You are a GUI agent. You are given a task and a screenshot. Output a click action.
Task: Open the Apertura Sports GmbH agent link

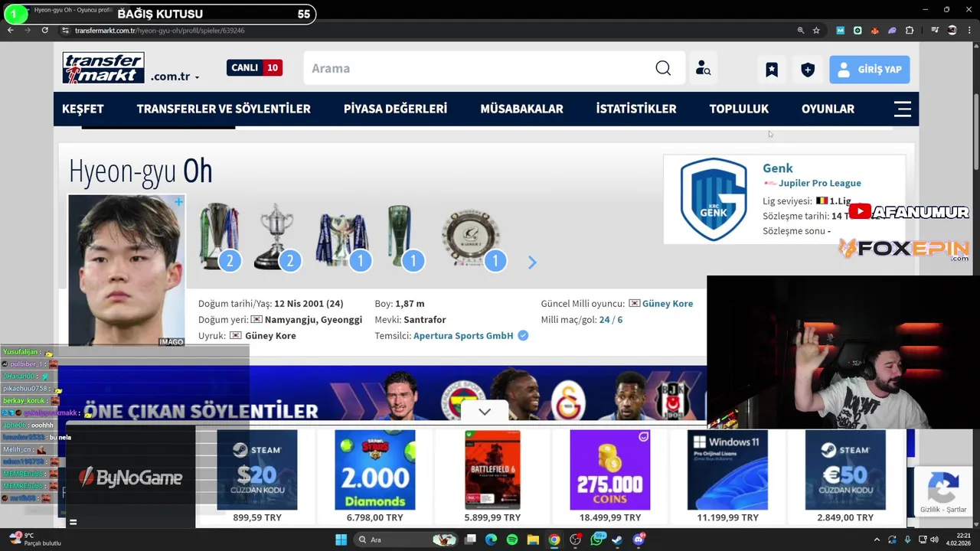pos(463,336)
